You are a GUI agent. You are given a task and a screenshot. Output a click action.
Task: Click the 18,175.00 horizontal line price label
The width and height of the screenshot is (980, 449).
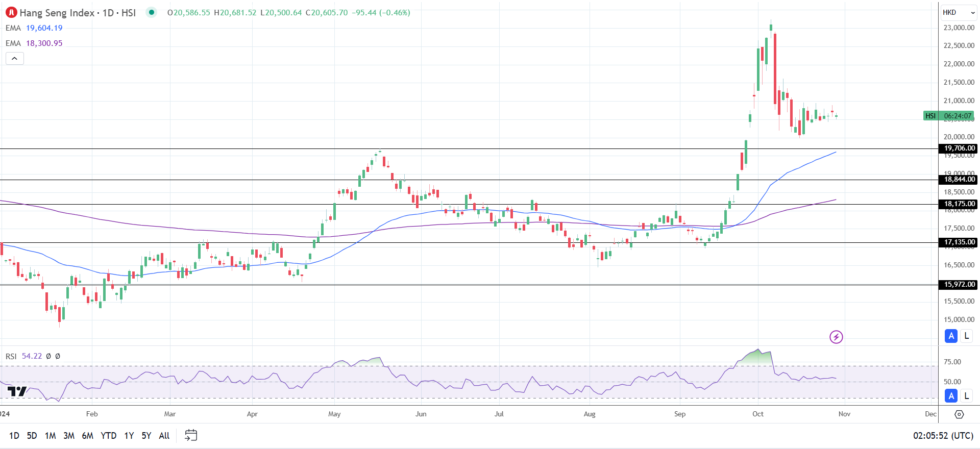959,204
